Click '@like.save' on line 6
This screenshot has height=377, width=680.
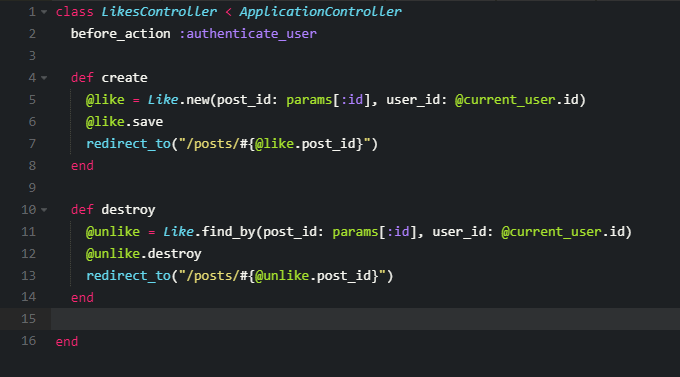pos(124,122)
